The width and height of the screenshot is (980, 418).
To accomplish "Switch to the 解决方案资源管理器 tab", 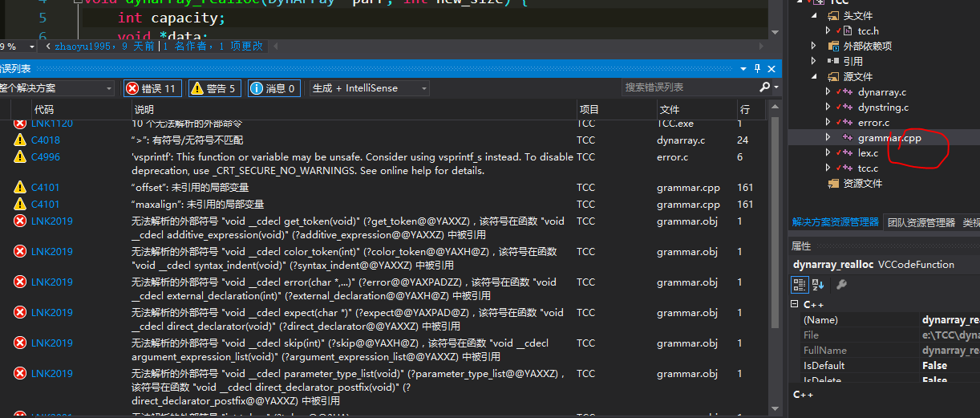I will [x=835, y=222].
